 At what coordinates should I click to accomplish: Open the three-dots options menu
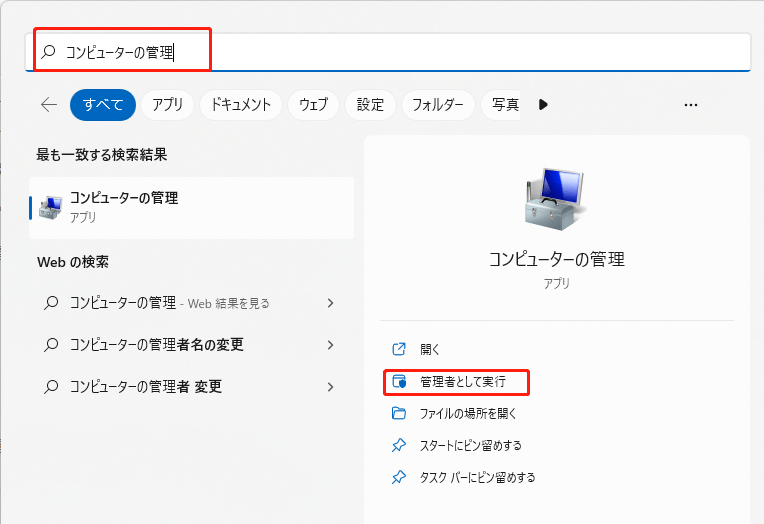click(690, 105)
